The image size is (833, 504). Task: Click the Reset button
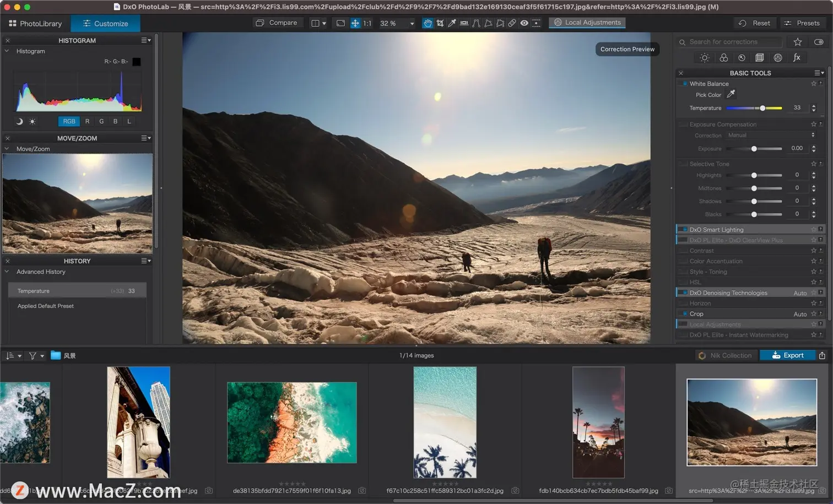coord(755,23)
